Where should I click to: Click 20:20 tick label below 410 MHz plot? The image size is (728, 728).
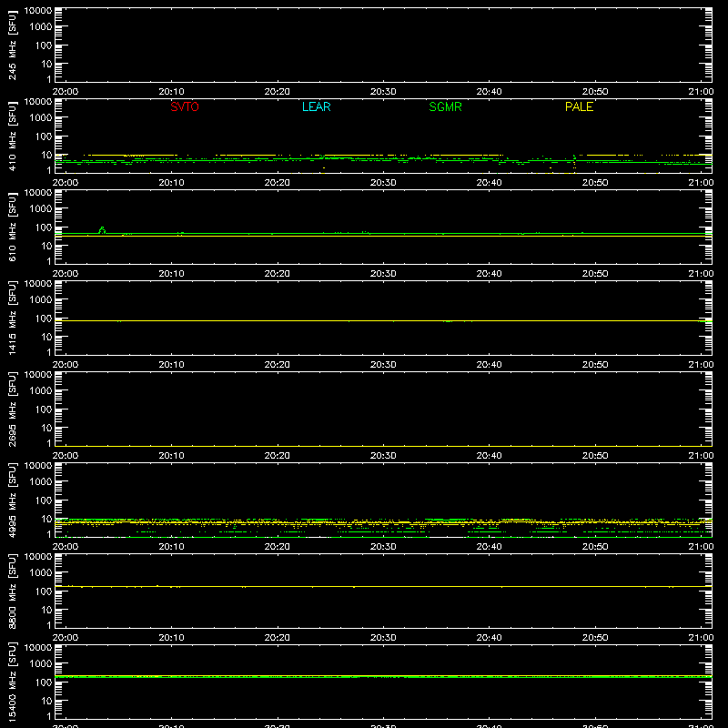[x=278, y=183]
